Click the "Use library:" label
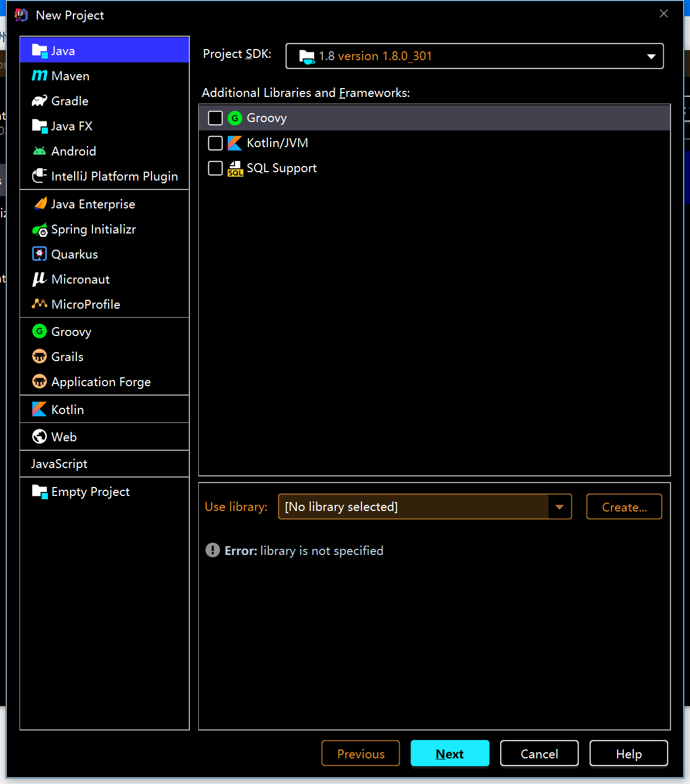Screen dimensions: 690x784 [236, 507]
